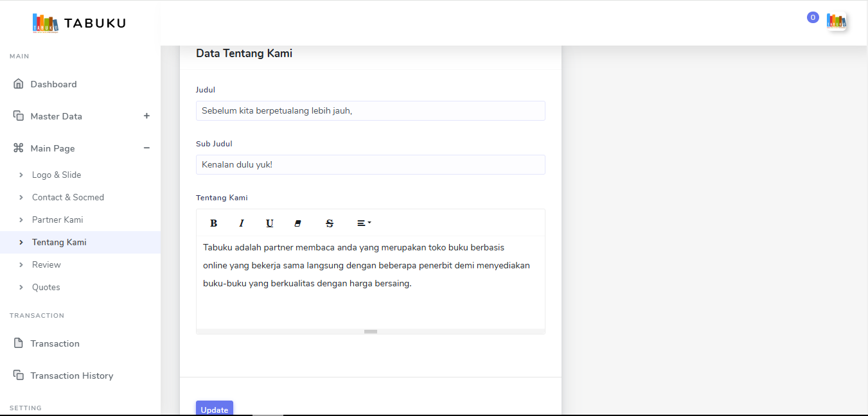
Task: Toggle bold formatting in editor
Action: pos(214,223)
